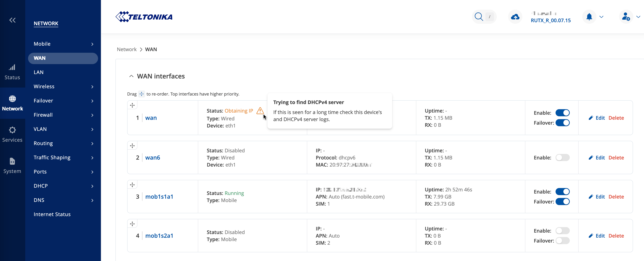Toggle Enable switch for mob1s1a1
This screenshot has height=261, width=644.
tap(562, 192)
